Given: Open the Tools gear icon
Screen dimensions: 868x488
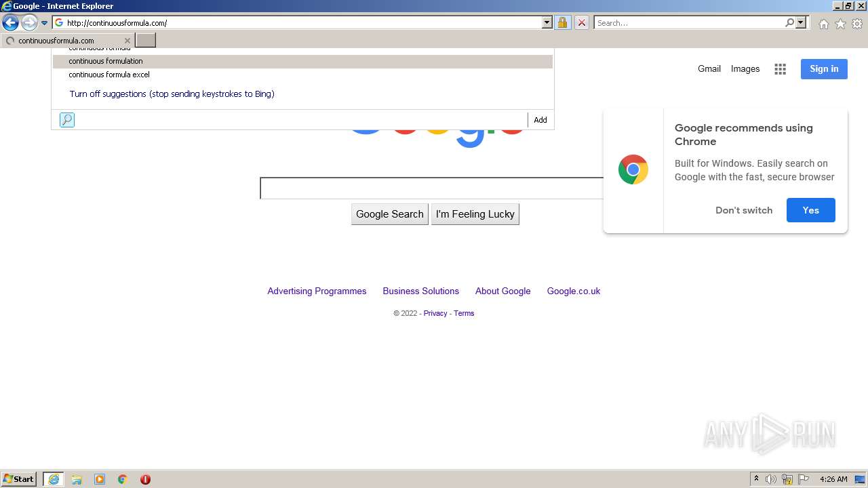Looking at the screenshot, I should (857, 24).
